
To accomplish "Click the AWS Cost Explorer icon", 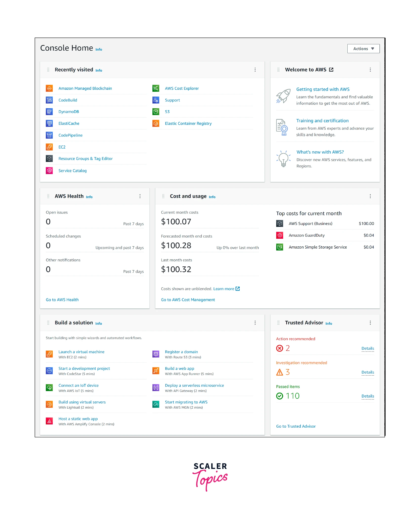I will (x=156, y=88).
